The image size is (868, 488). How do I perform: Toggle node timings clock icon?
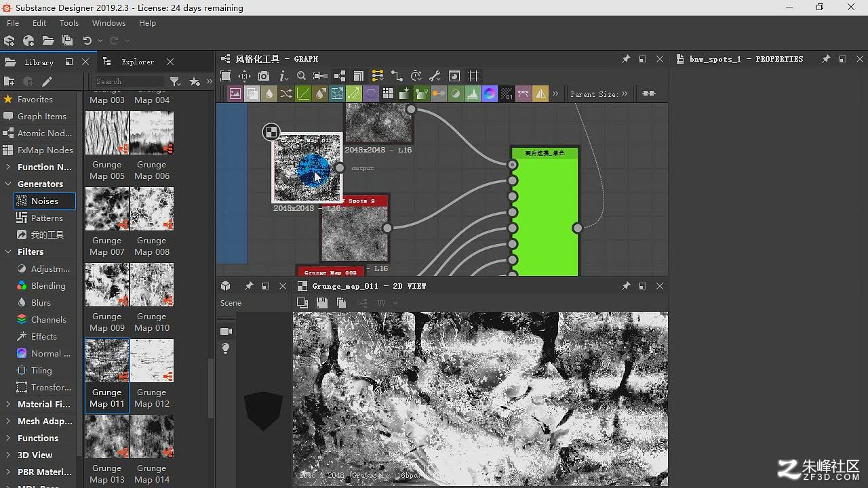416,76
